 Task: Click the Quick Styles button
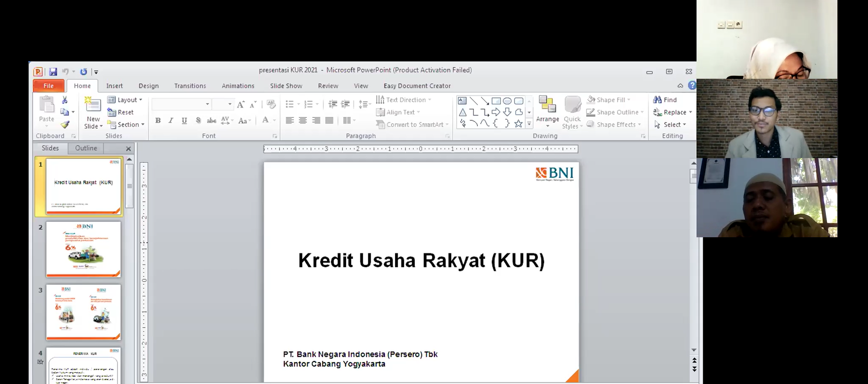572,113
